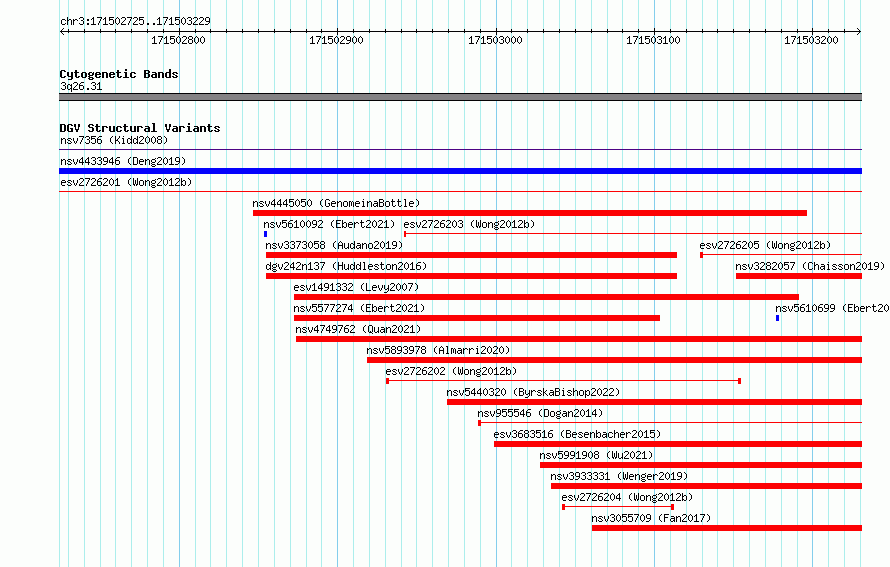Click ruler position 171502800
890x567 pixels.
(178, 40)
